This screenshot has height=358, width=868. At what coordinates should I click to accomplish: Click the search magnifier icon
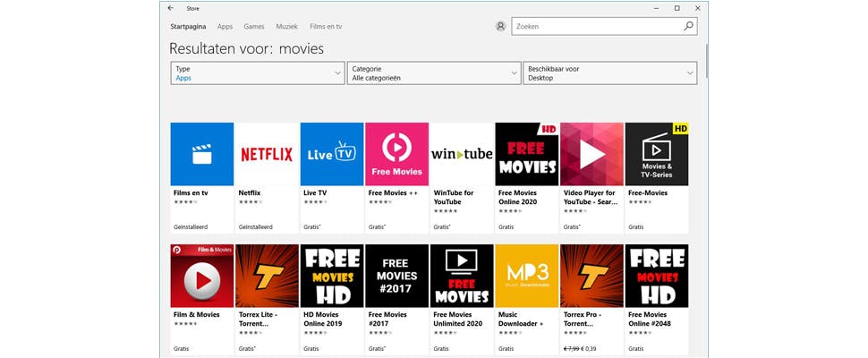point(688,26)
